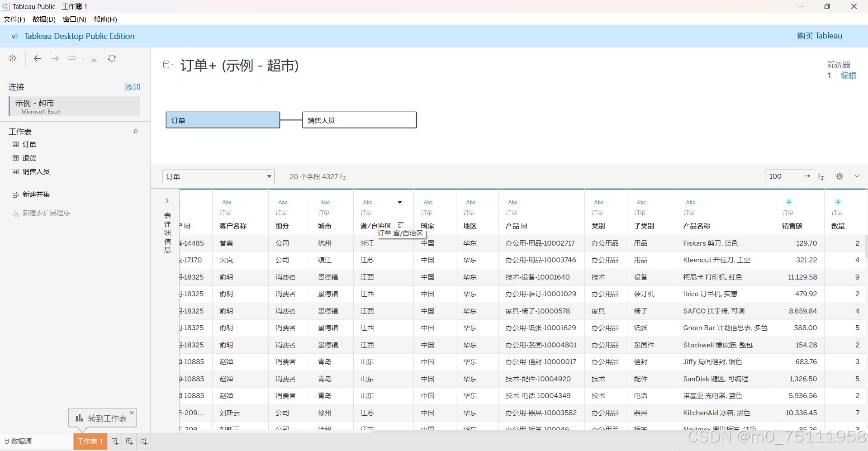Click the redo/repeat arrow toolbar icon

(x=72, y=58)
